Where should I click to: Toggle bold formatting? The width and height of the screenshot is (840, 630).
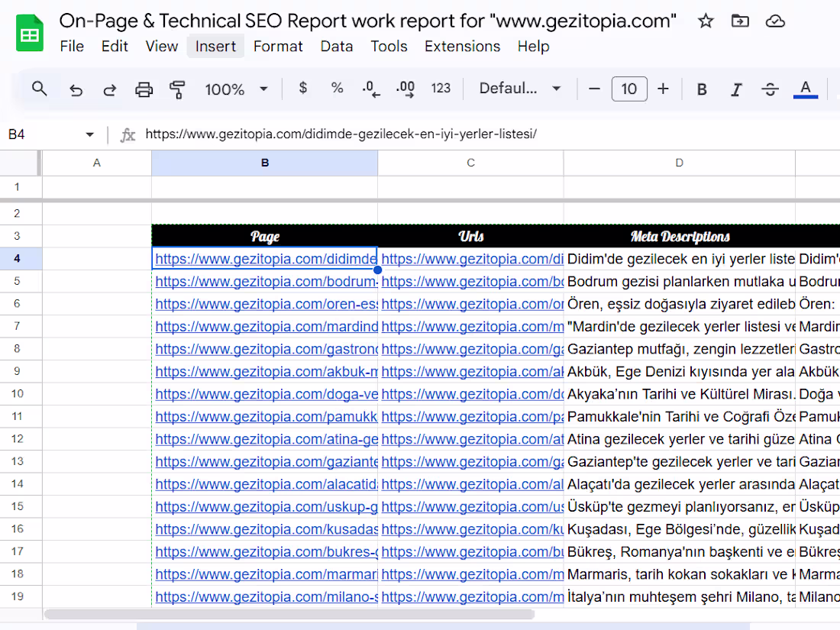(701, 89)
